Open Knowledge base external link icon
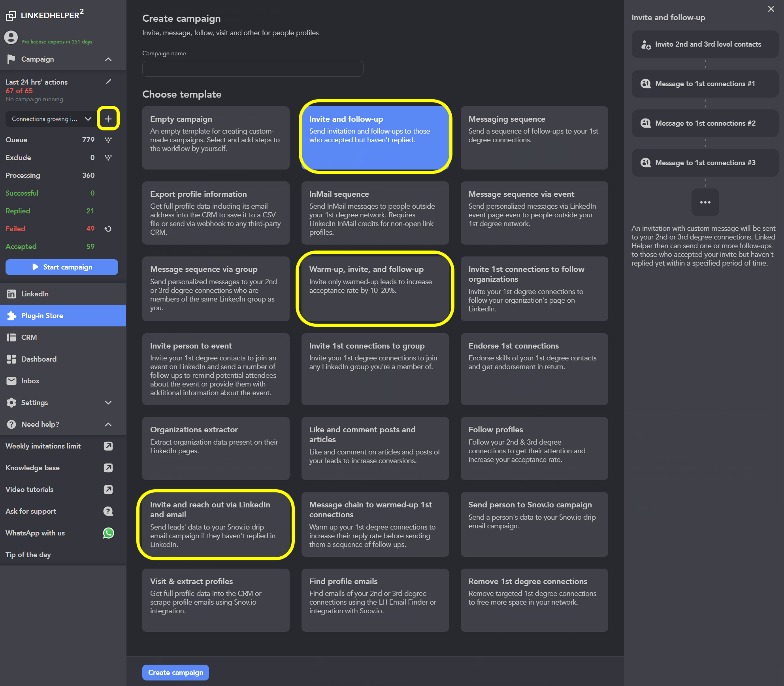This screenshot has width=784, height=686. coord(108,468)
